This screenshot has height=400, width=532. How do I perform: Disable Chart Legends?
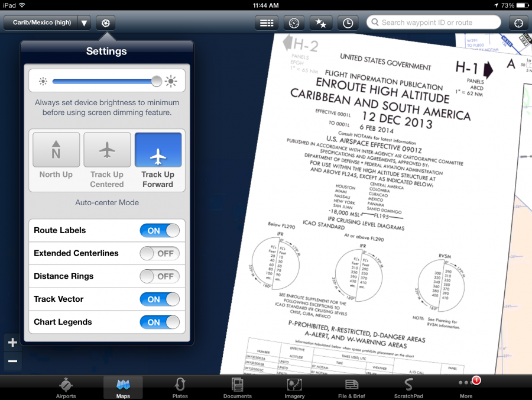[x=160, y=322]
